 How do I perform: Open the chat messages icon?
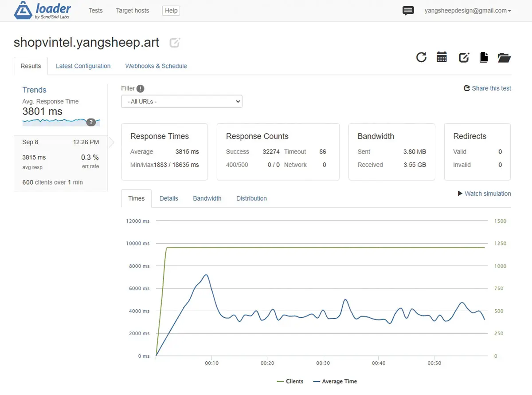[x=408, y=11]
